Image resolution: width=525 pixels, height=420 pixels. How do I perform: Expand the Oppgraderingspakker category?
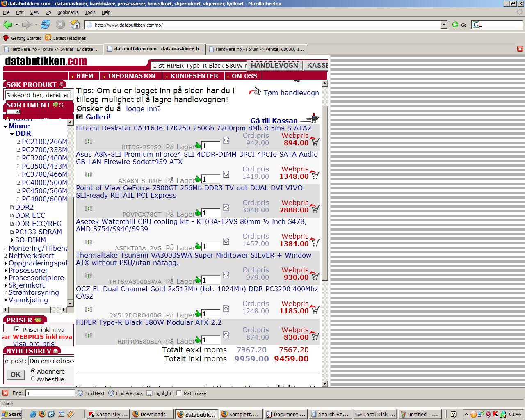pos(6,263)
